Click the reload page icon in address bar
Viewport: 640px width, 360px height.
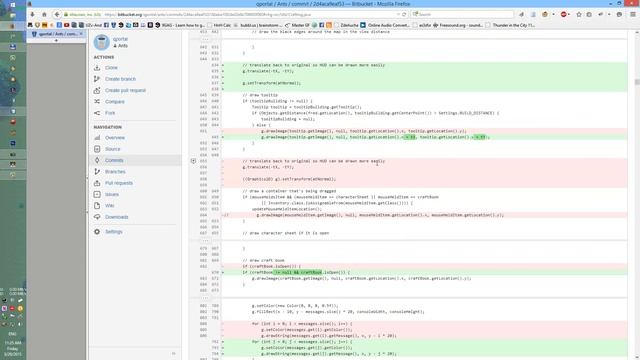click(404, 14)
